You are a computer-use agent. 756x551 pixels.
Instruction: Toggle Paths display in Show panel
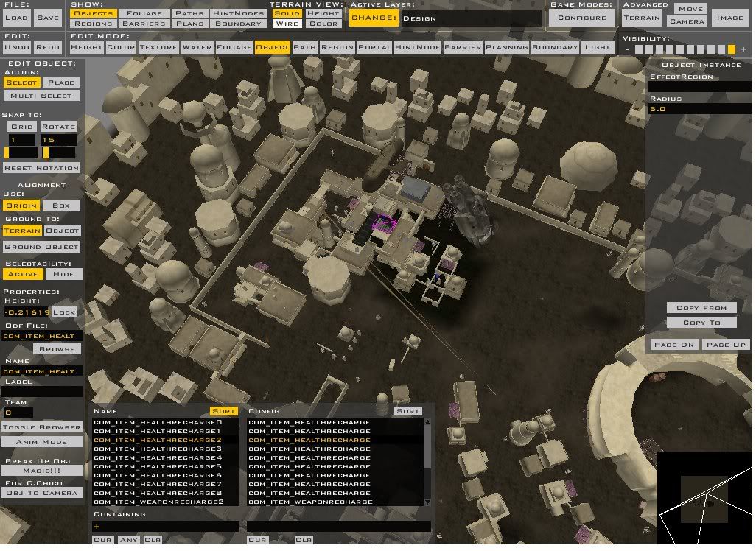point(189,13)
